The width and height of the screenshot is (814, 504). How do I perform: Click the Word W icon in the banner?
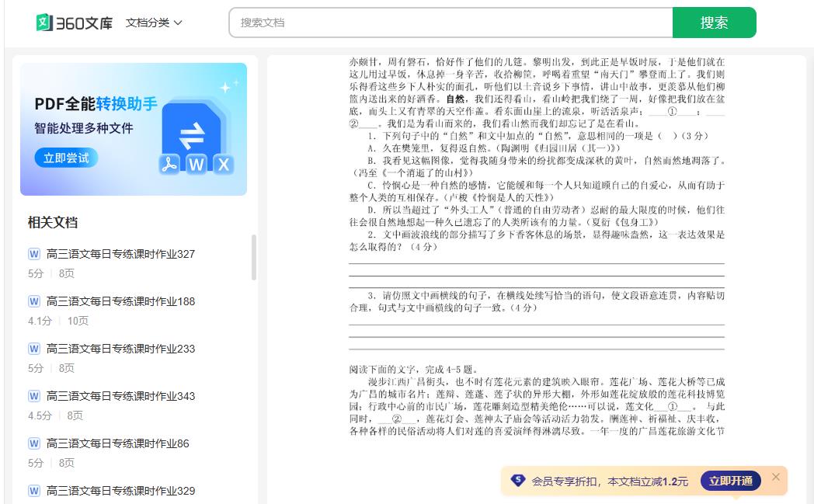tap(197, 165)
